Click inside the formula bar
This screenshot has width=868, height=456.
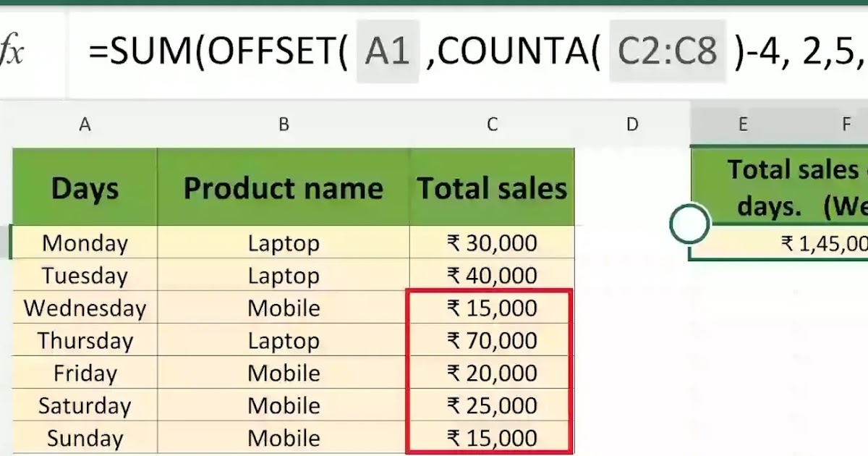point(506,49)
